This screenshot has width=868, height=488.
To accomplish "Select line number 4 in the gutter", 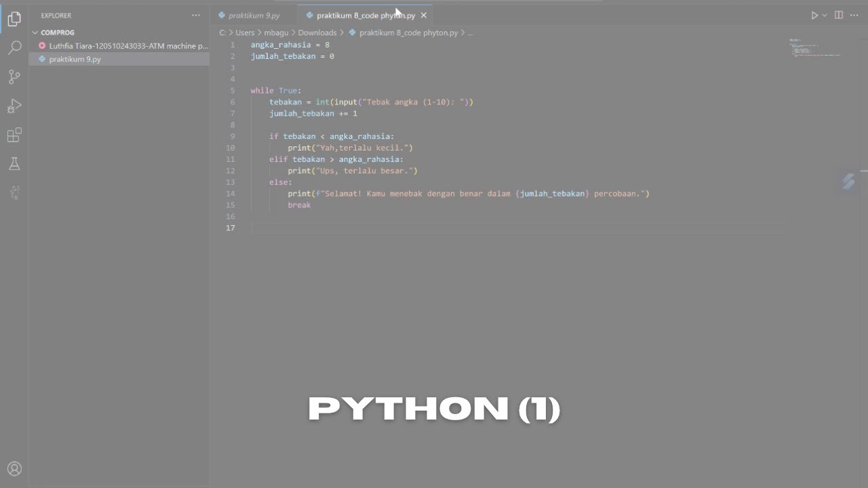I will point(233,79).
